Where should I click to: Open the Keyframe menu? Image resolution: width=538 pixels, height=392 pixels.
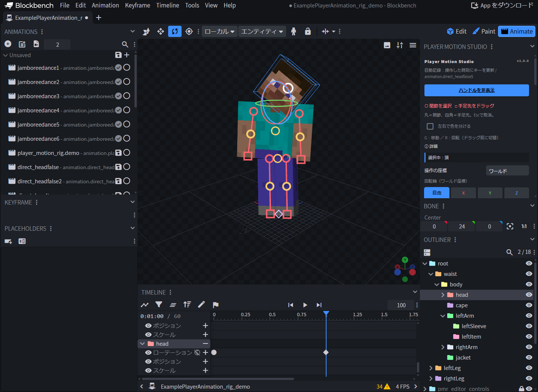pyautogui.click(x=137, y=5)
